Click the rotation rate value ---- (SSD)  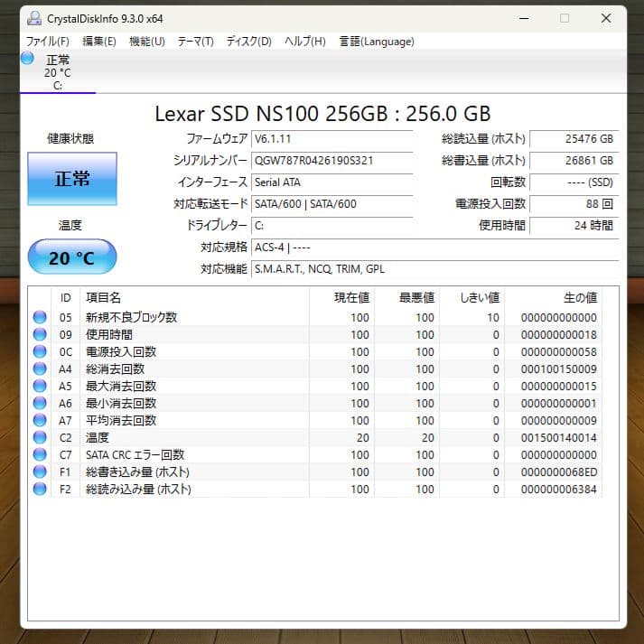[x=574, y=182]
